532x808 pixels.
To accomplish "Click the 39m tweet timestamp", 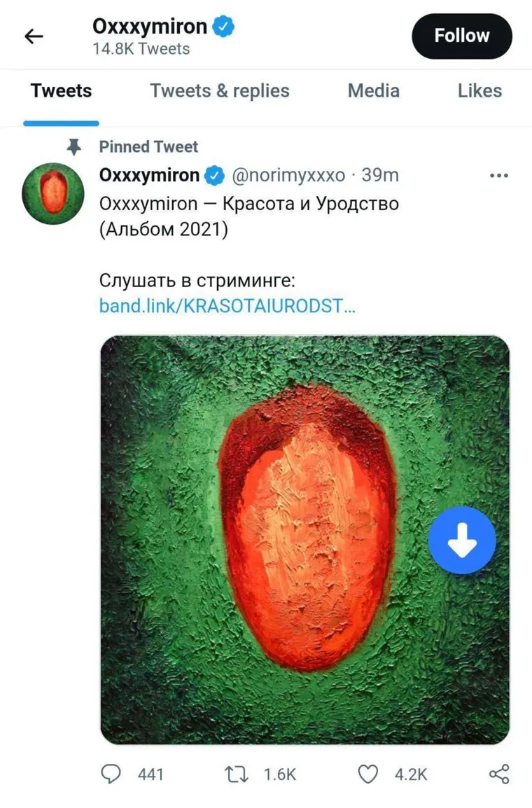I will (380, 176).
